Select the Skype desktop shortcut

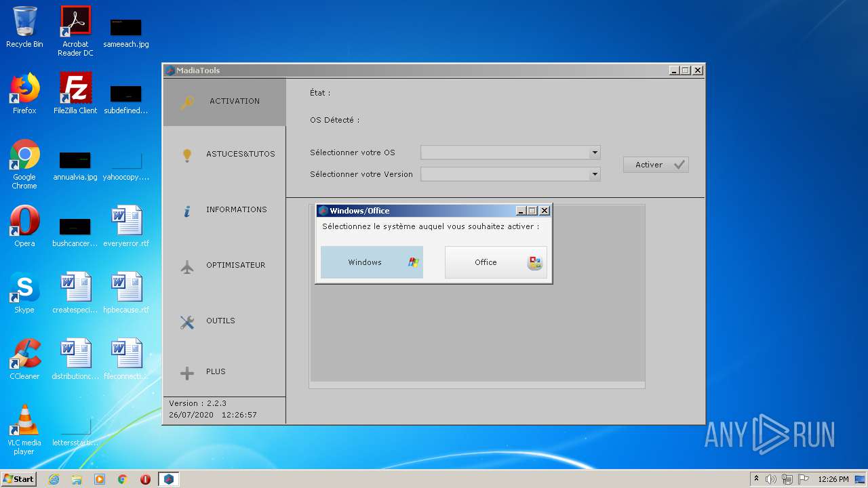coord(24,293)
